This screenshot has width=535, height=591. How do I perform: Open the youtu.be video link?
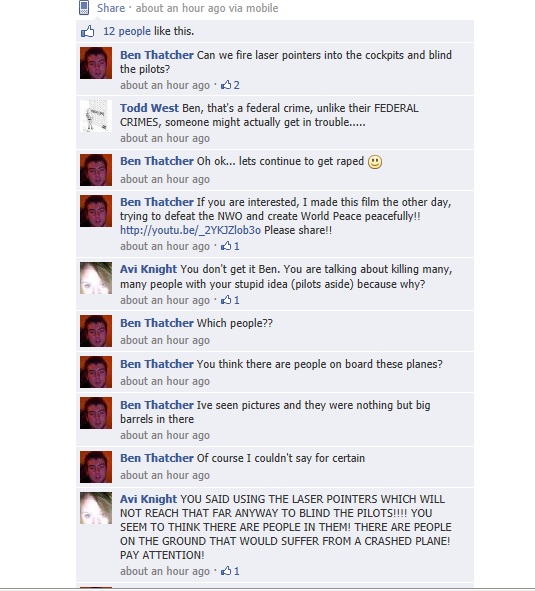coord(190,230)
